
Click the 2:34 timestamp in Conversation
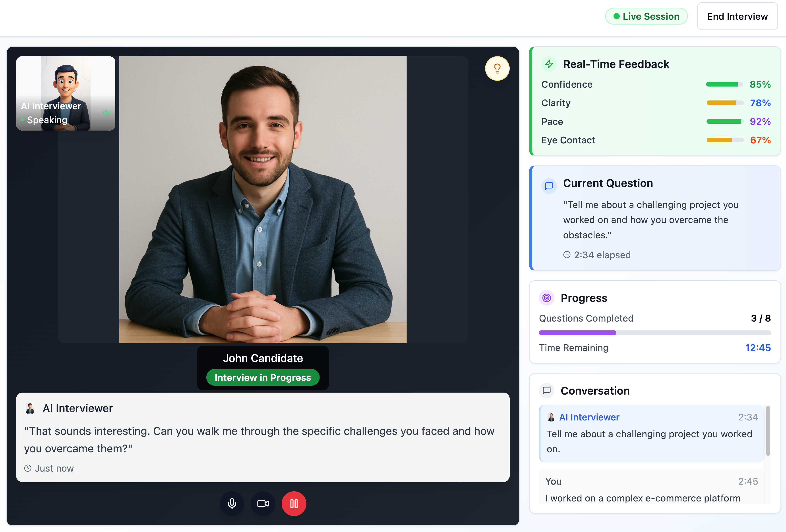pyautogui.click(x=748, y=417)
